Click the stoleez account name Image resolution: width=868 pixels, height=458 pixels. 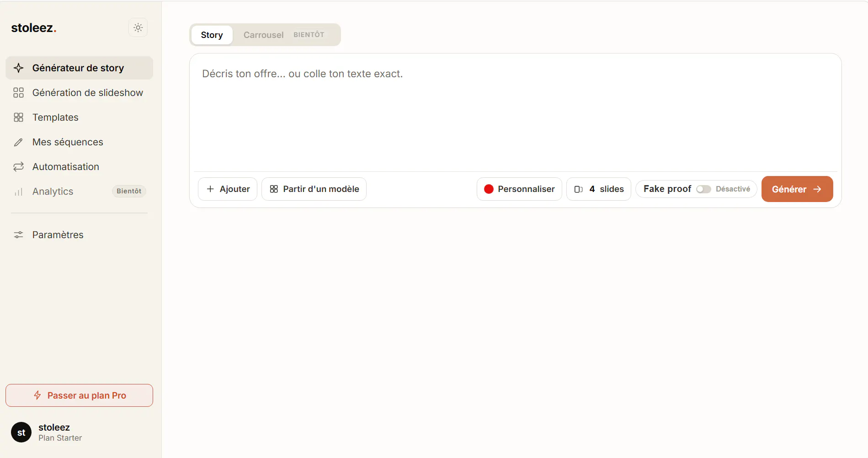click(x=54, y=427)
